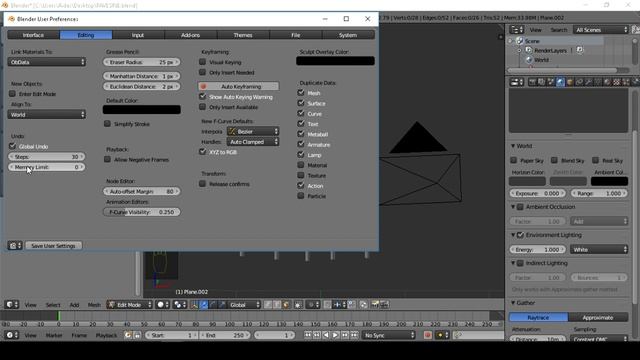Open Handles Auto Clamped dropdown

coord(253,142)
